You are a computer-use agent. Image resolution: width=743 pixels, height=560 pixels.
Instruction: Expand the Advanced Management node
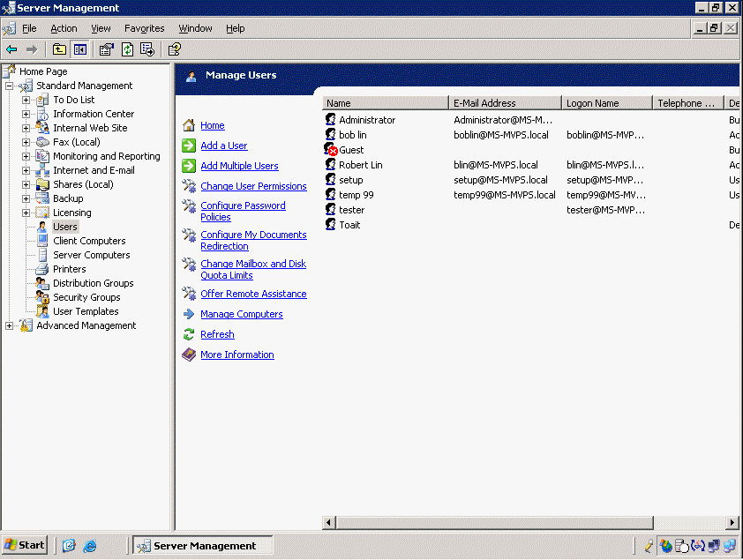pyautogui.click(x=9, y=326)
